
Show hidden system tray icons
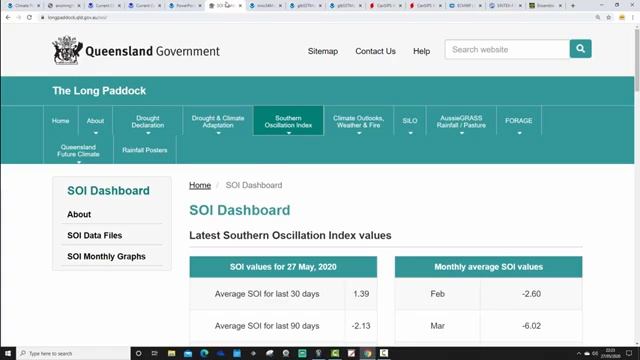tap(578, 353)
